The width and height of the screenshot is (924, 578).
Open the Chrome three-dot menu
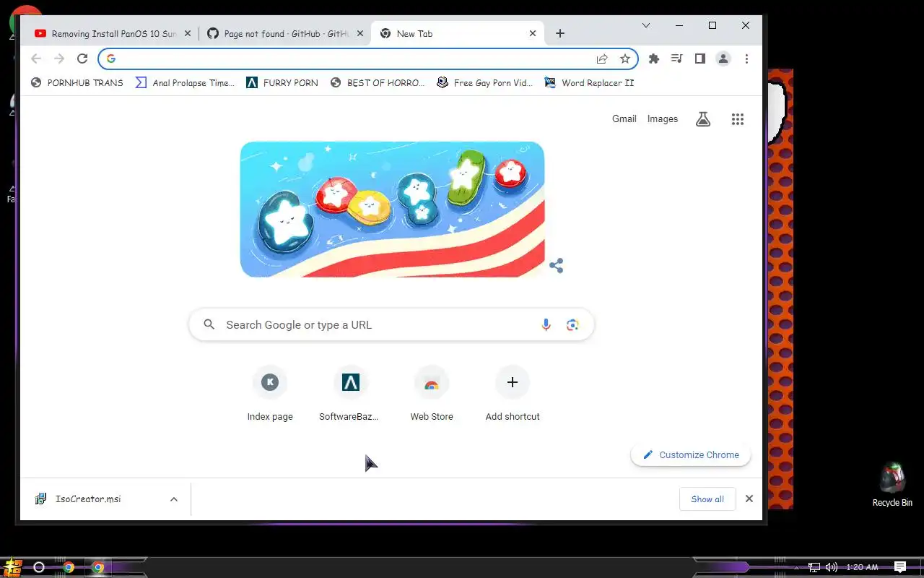coord(746,59)
